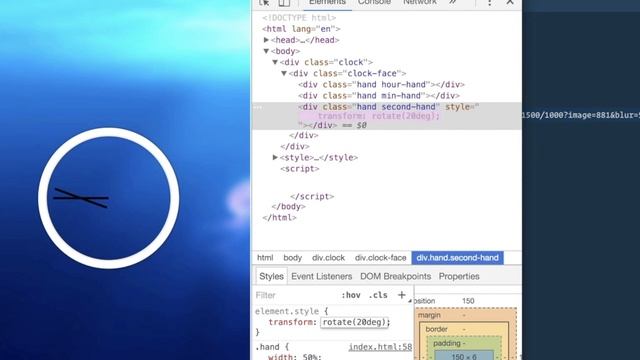Select the opening script tag row
The height and width of the screenshot is (360, 640).
300,169
